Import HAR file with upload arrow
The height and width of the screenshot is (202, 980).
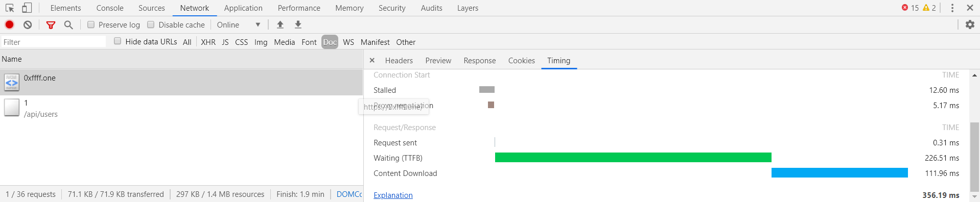coord(280,24)
